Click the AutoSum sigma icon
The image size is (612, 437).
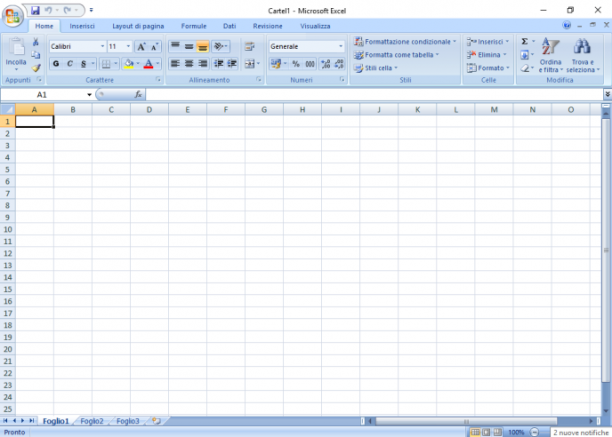pyautogui.click(x=525, y=41)
